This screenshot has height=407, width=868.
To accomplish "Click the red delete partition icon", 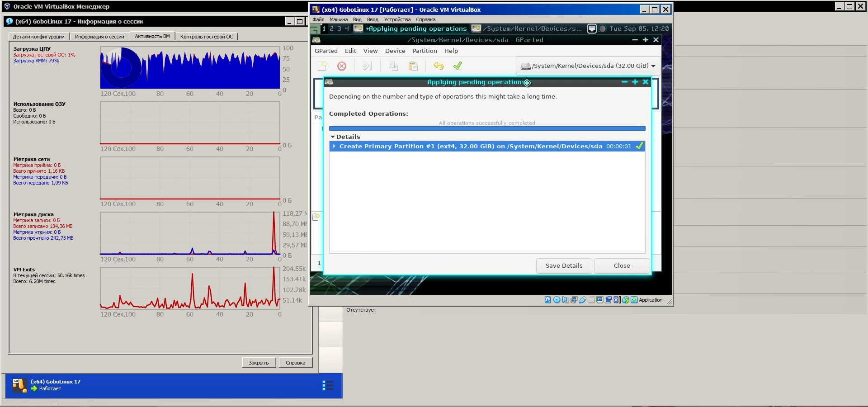I will click(342, 66).
